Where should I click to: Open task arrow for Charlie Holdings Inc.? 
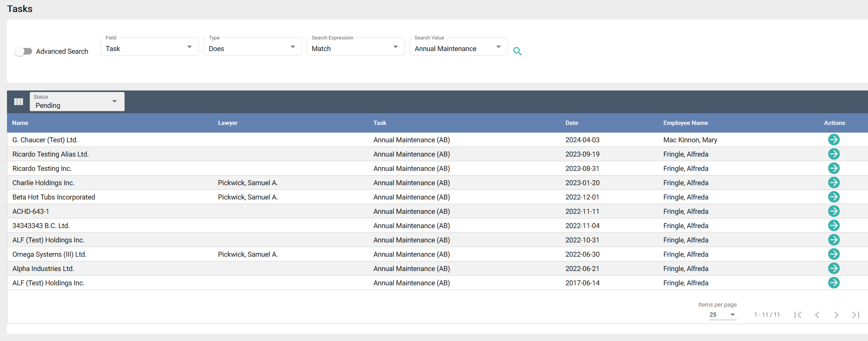coord(834,182)
